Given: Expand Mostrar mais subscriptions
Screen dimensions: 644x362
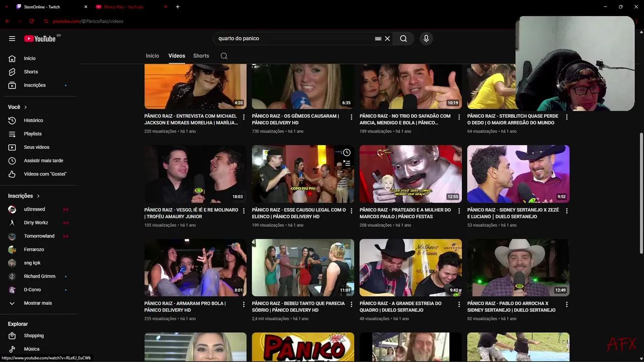Looking at the screenshot, I should (x=39, y=303).
